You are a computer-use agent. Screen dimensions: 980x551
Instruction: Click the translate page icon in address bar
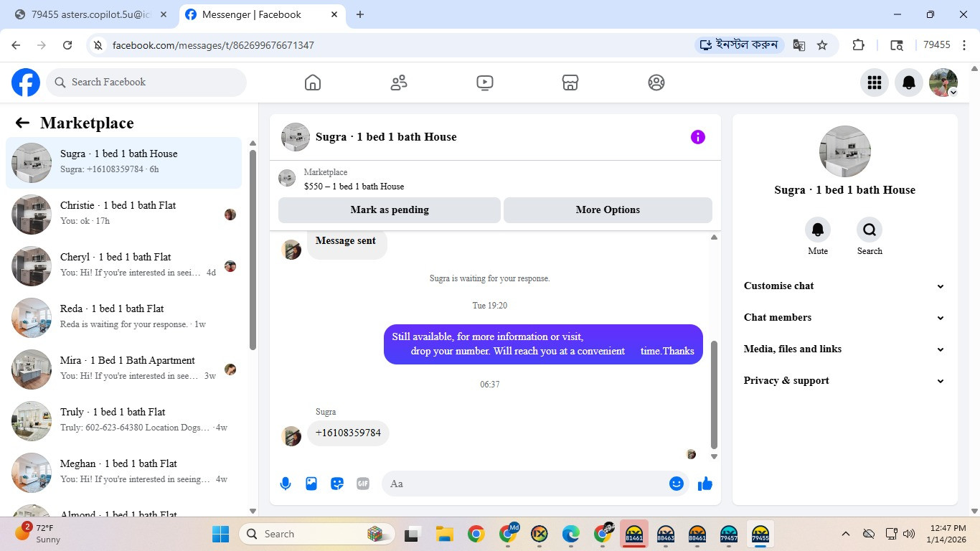click(x=799, y=45)
